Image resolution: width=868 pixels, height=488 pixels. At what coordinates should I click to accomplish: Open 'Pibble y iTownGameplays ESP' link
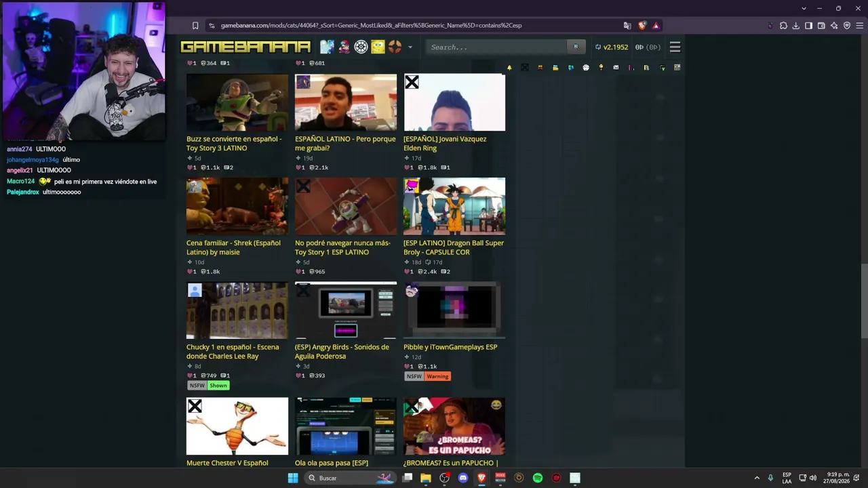click(x=450, y=347)
